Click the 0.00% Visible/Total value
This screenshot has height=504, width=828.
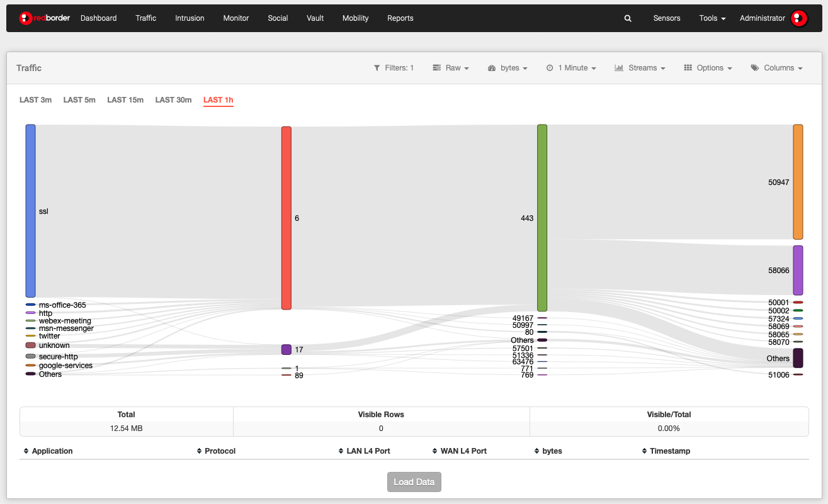click(x=669, y=428)
